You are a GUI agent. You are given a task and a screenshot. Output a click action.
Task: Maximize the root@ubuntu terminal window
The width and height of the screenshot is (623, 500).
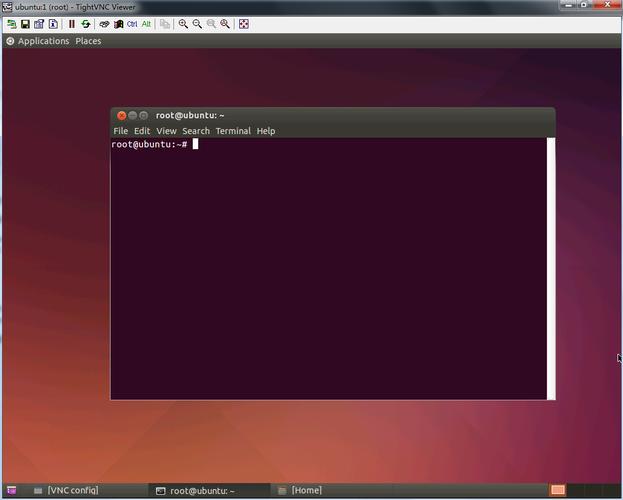click(144, 115)
